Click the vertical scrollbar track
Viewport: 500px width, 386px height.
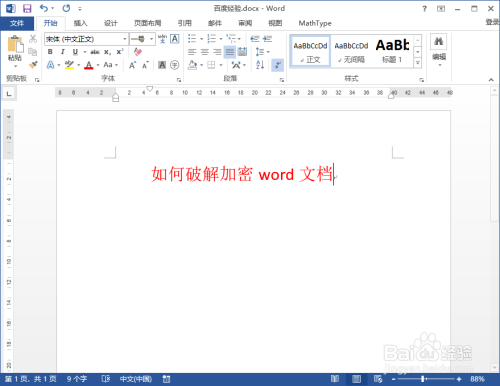[494, 293]
